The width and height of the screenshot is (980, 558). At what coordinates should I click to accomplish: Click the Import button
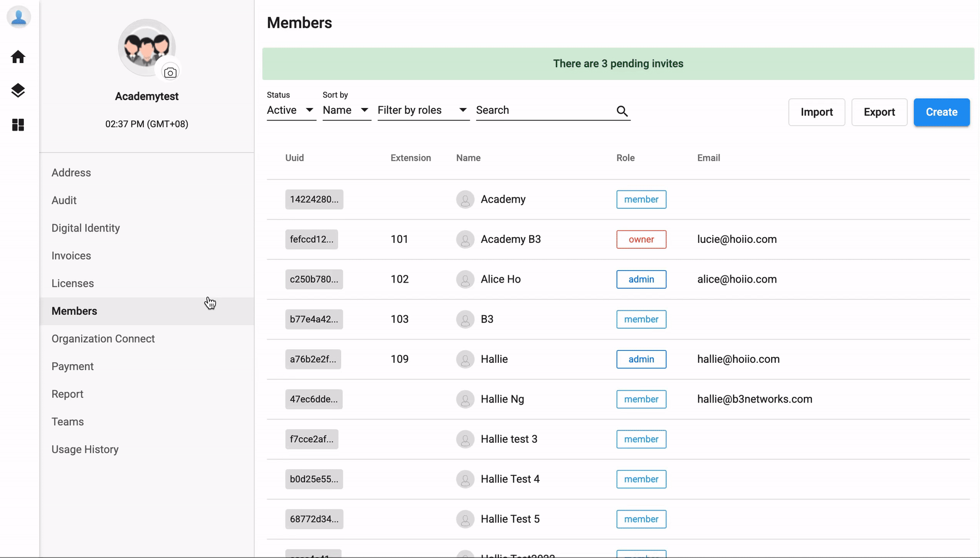coord(817,112)
